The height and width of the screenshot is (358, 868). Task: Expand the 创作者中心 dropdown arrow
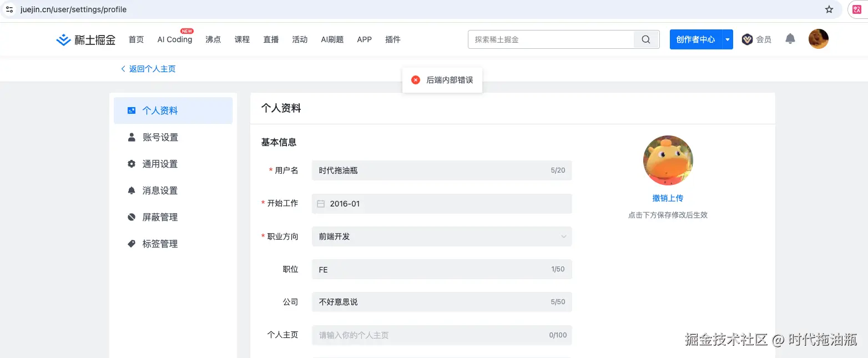tap(727, 39)
